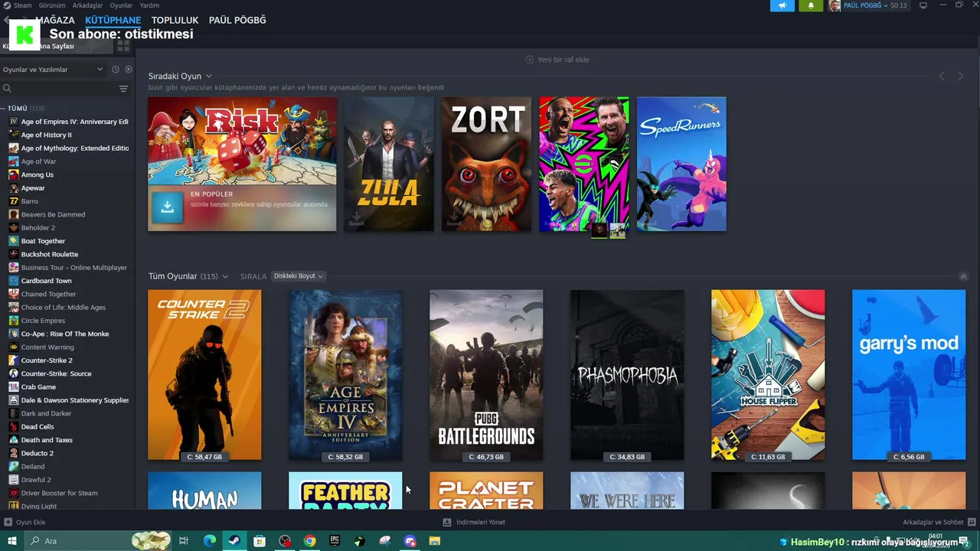Open the Phasmophobia cover tile
The image size is (980, 551).
coord(627,375)
